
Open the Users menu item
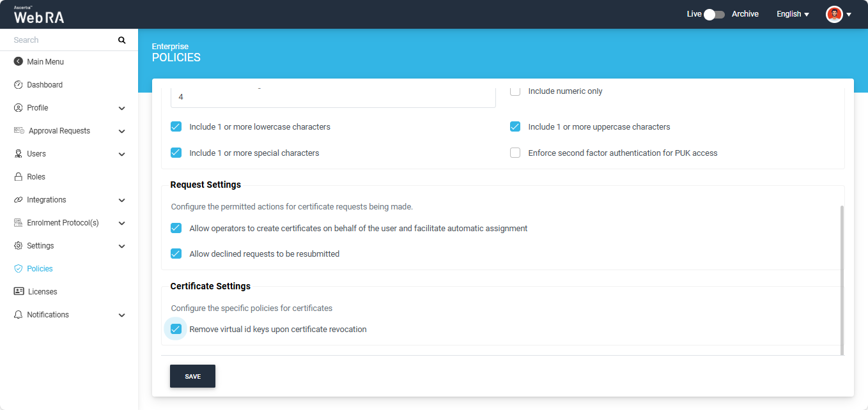(x=36, y=154)
